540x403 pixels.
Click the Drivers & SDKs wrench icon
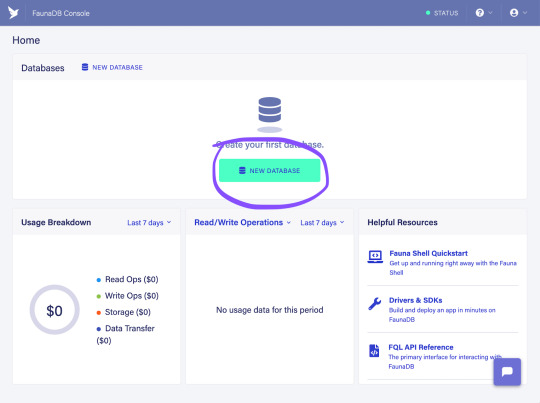[374, 303]
